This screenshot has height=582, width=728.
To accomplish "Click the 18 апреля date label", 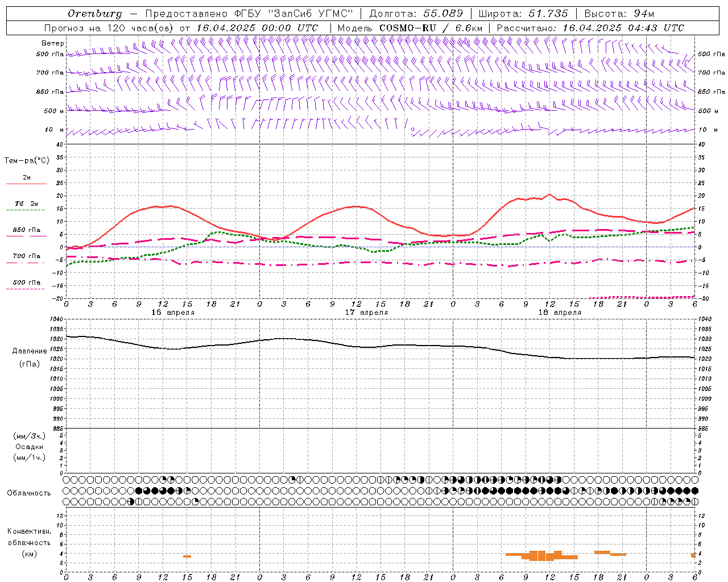I will (560, 313).
